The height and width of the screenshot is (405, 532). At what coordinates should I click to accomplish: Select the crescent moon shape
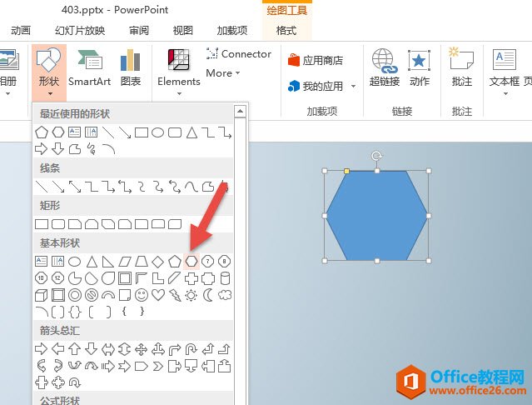tap(207, 295)
